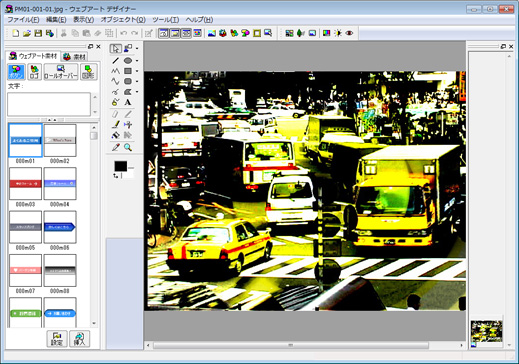Click the Undo arrow icon

123,33
